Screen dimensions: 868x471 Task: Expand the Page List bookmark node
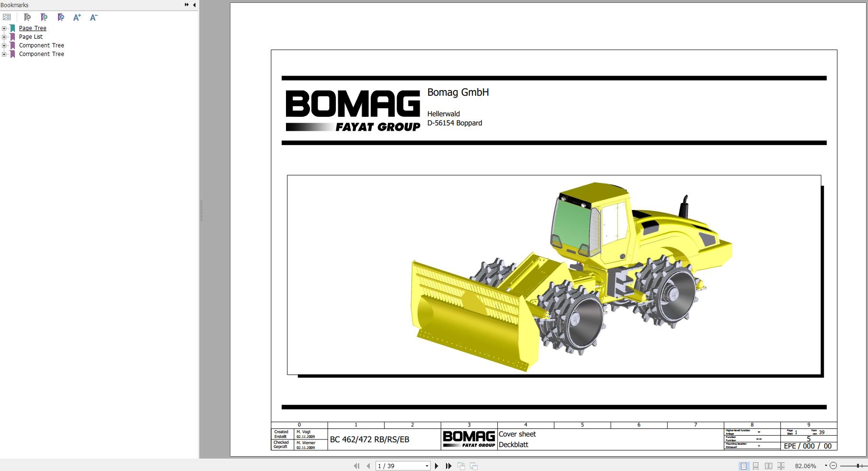tap(4, 37)
